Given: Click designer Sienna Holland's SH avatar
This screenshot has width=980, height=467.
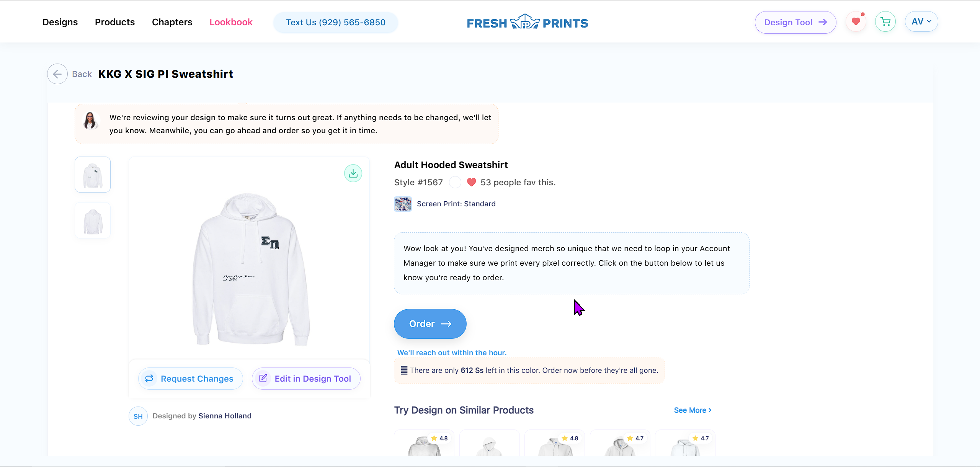Looking at the screenshot, I should [x=138, y=416].
